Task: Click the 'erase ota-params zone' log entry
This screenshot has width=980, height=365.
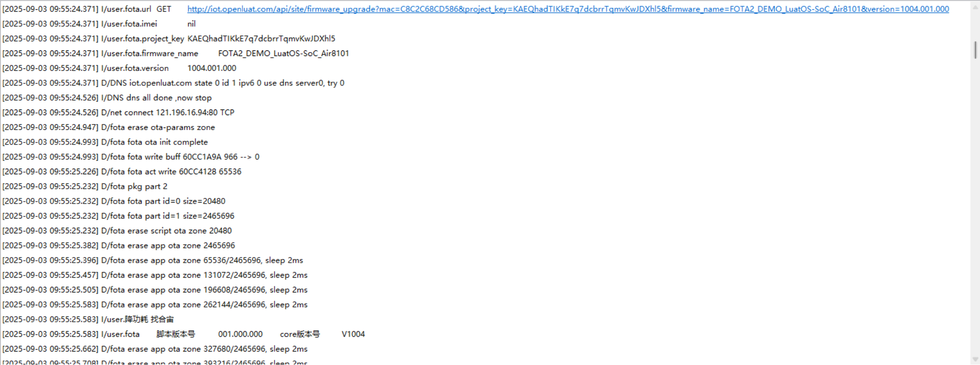Action: pos(108,127)
